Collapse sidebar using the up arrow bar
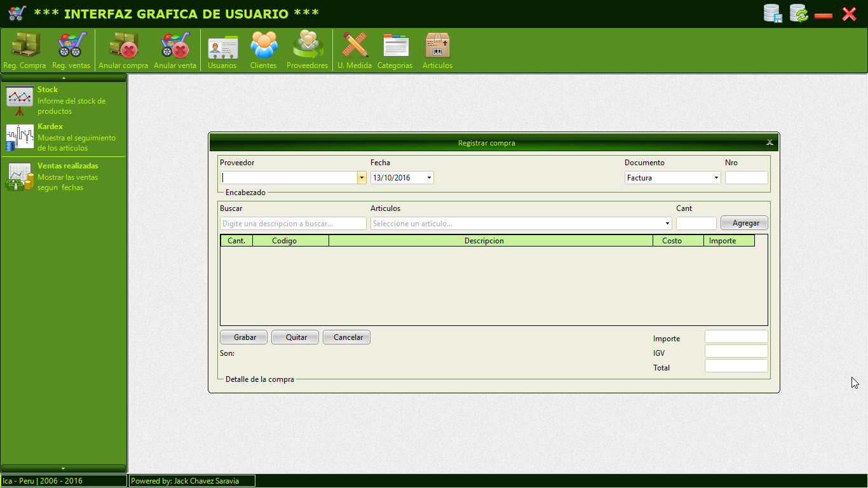868x488 pixels. click(64, 78)
